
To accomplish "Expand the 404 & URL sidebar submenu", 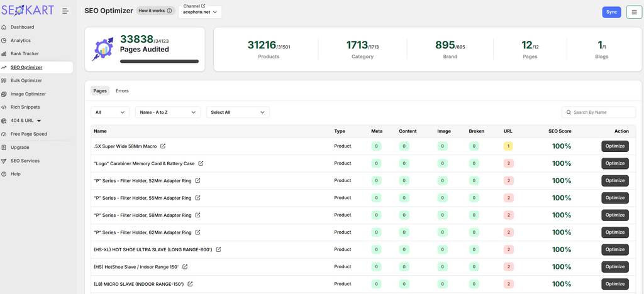I will point(39,121).
